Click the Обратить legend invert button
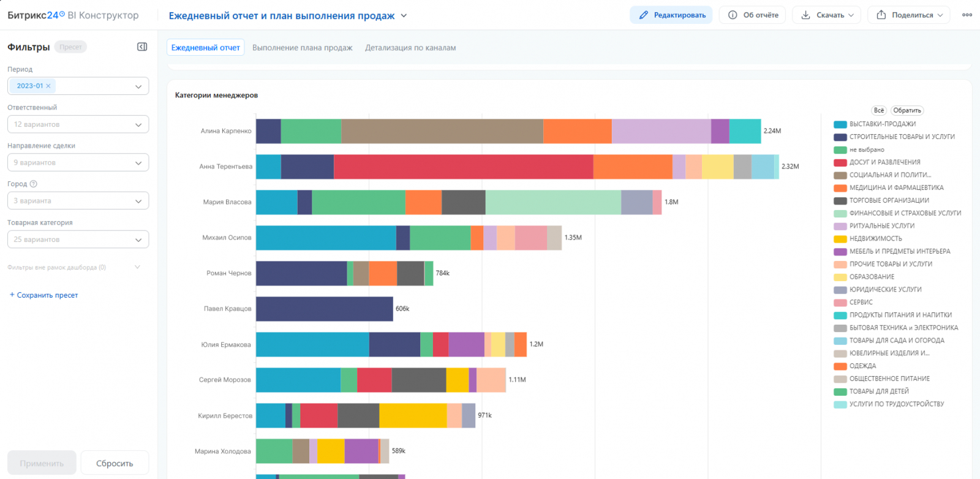The image size is (980, 479). [907, 110]
